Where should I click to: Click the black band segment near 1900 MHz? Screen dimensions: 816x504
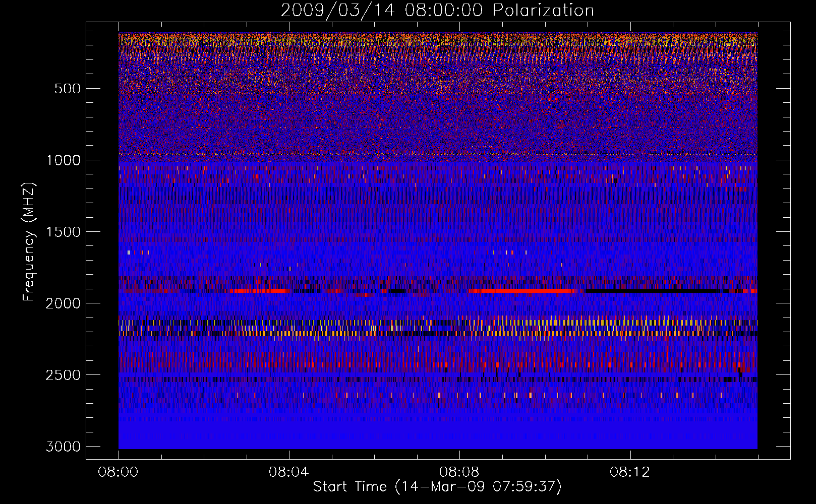652,291
